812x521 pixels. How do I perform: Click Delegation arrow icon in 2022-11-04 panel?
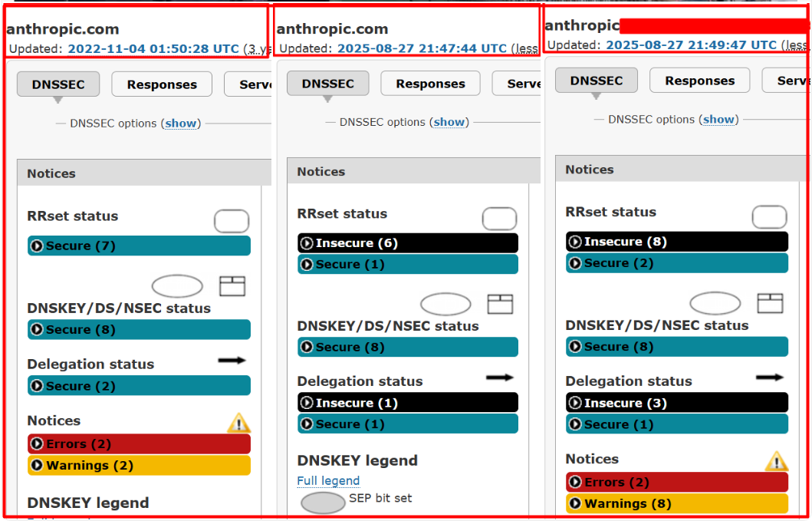[232, 361]
